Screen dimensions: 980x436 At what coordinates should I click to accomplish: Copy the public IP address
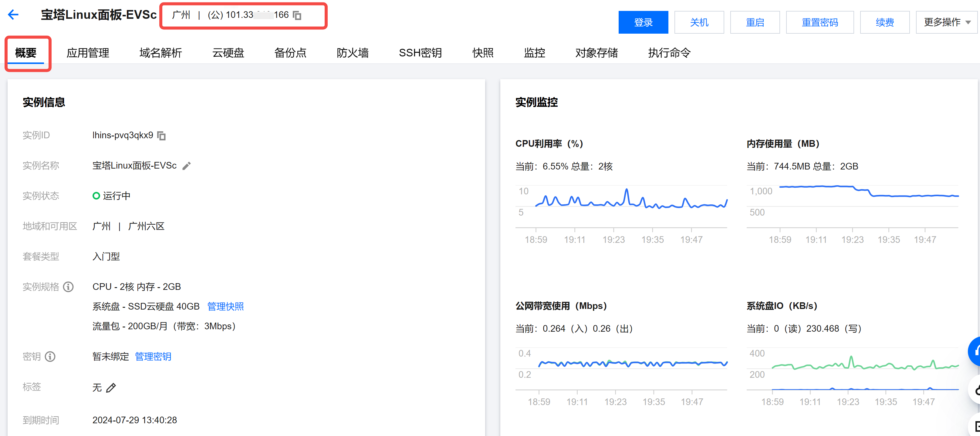tap(297, 15)
